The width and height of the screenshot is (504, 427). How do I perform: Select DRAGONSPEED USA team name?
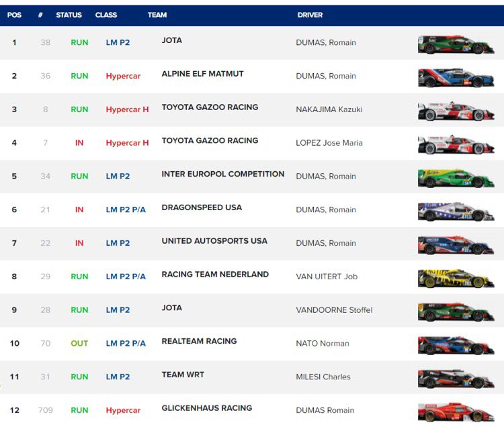pos(202,207)
